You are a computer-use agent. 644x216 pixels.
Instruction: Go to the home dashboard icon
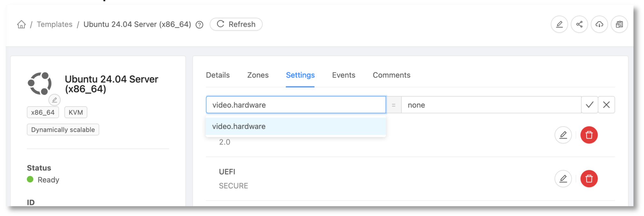click(x=21, y=24)
